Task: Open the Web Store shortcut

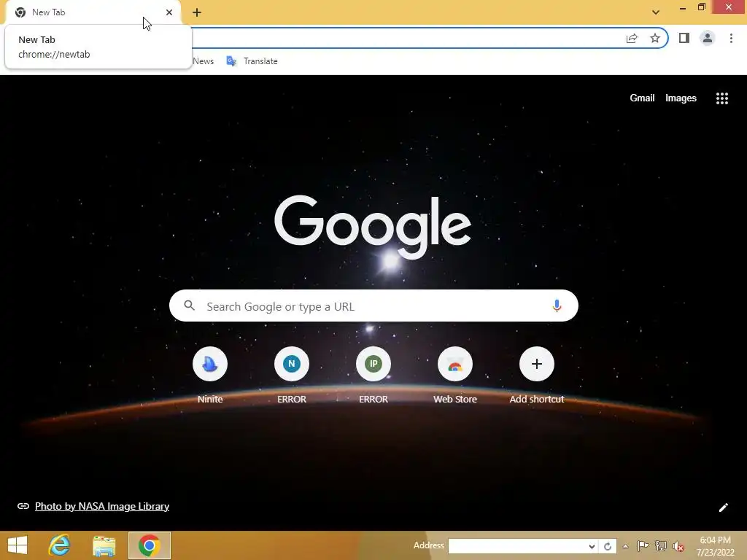Action: 455,376
